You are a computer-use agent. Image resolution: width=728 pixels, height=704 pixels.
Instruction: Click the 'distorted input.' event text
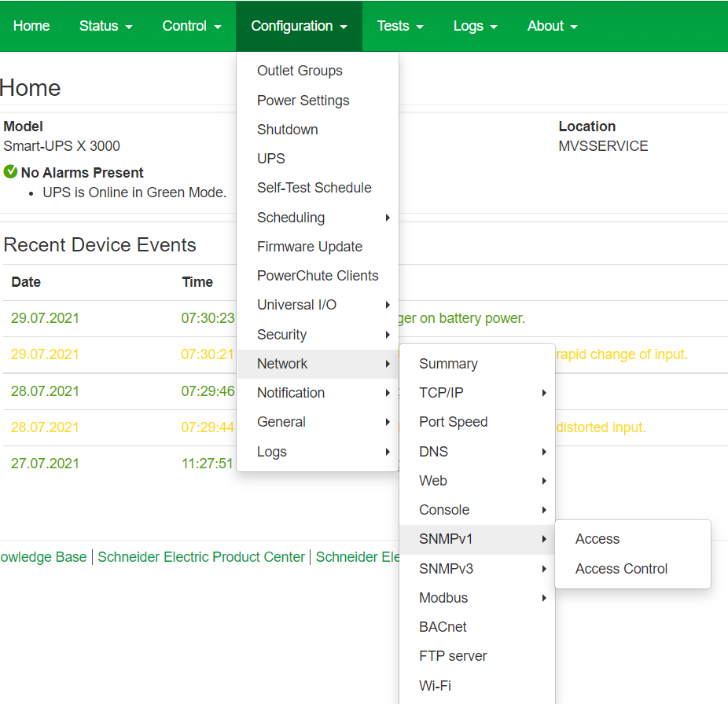(601, 427)
